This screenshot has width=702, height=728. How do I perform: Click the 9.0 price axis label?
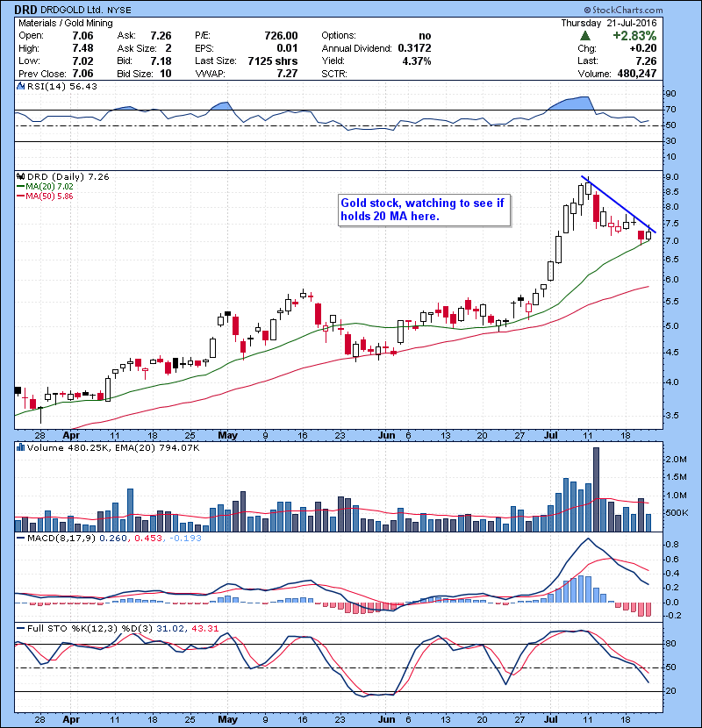pos(672,177)
